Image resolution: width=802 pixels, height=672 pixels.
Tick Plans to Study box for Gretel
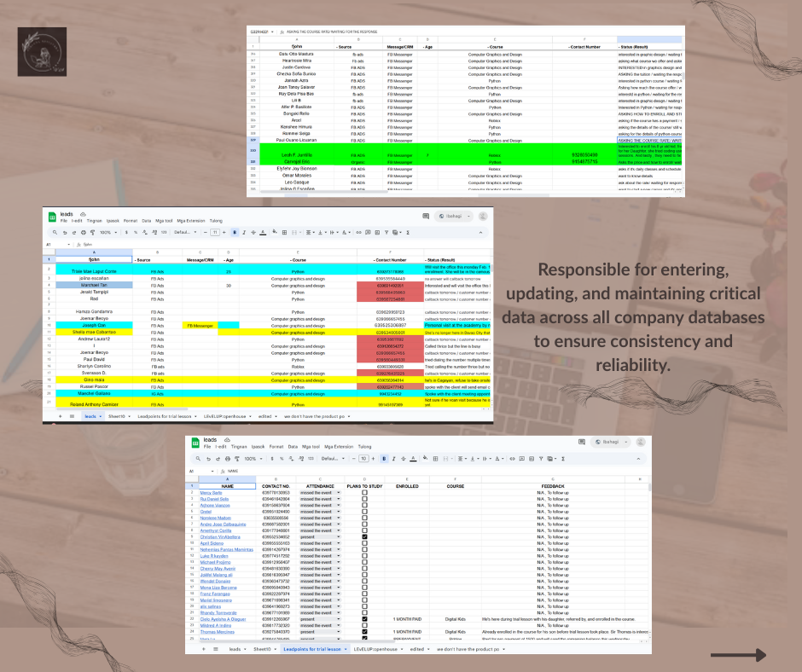coord(364,512)
